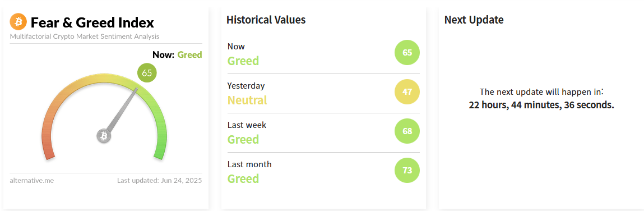Viewport: 644px width, 211px height.
Task: Click the Next Update heading
Action: (474, 19)
